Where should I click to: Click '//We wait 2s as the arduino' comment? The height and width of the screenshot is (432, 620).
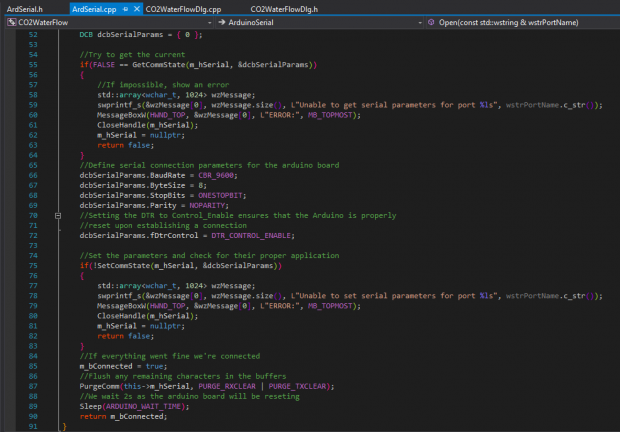coord(189,396)
